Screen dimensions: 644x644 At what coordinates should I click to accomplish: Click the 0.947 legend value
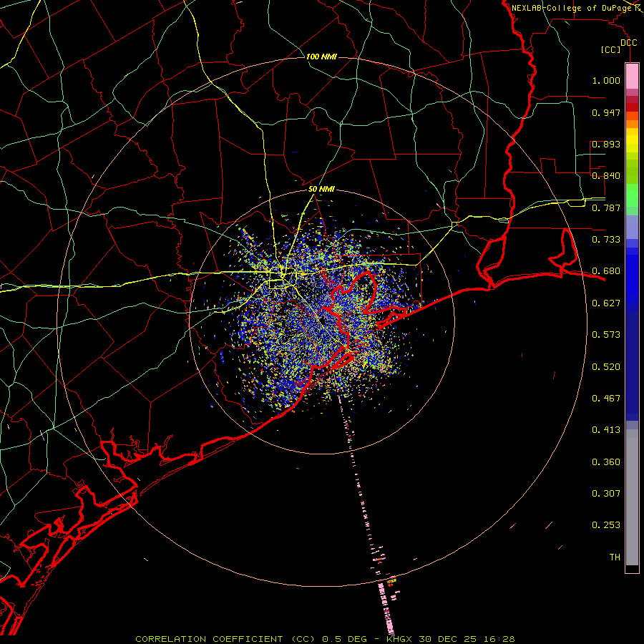click(606, 112)
